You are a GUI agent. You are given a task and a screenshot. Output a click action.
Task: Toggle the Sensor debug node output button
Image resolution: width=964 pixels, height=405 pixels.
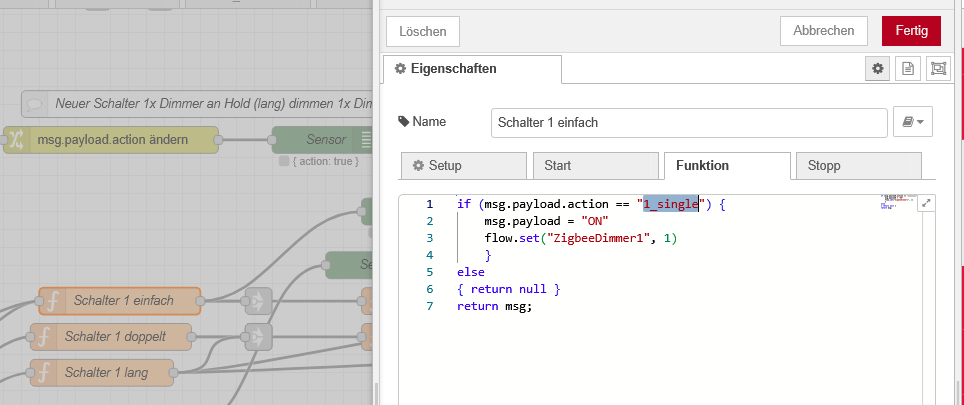tap(366, 140)
